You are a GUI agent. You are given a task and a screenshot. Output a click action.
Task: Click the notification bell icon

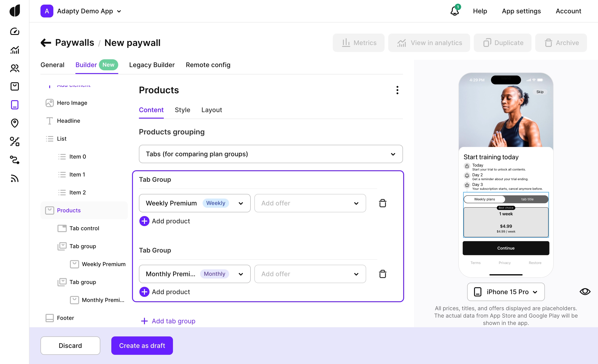click(454, 11)
